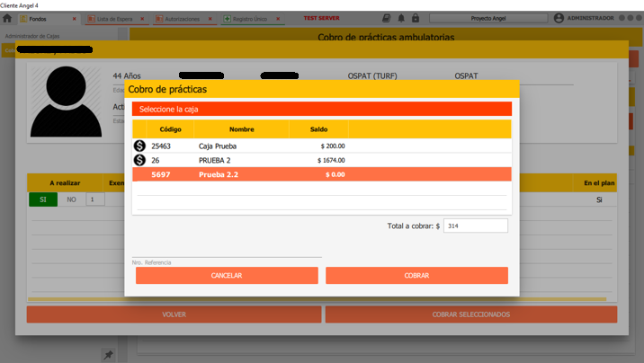Click the Home icon in top bar
Viewport: 644px width, 363px height.
[x=7, y=18]
